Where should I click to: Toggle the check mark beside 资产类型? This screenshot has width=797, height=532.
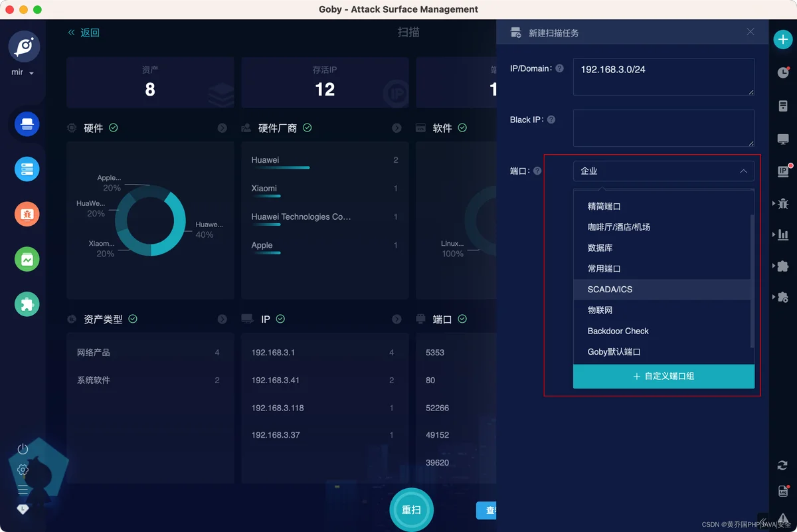pyautogui.click(x=133, y=319)
